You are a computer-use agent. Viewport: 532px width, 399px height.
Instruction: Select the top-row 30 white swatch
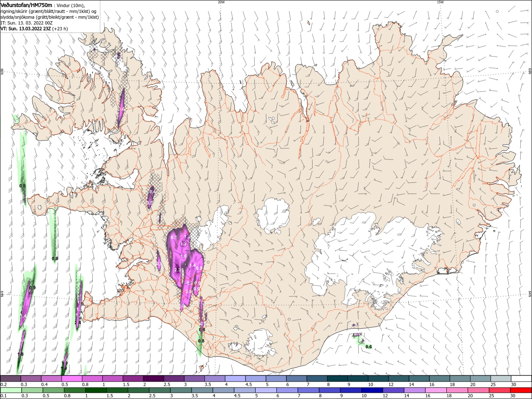[521, 379]
